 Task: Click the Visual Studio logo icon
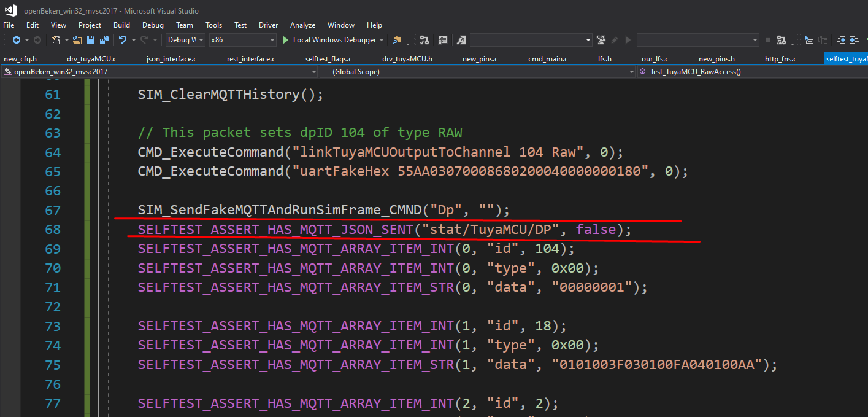10,10
